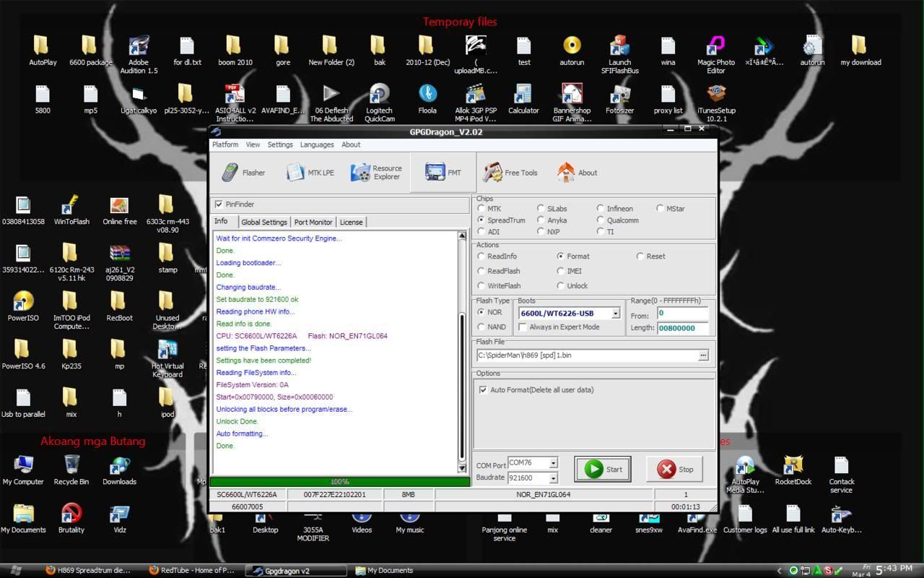Select the Floola desktop icon
Screen dimensions: 924x578
pyautogui.click(x=427, y=99)
